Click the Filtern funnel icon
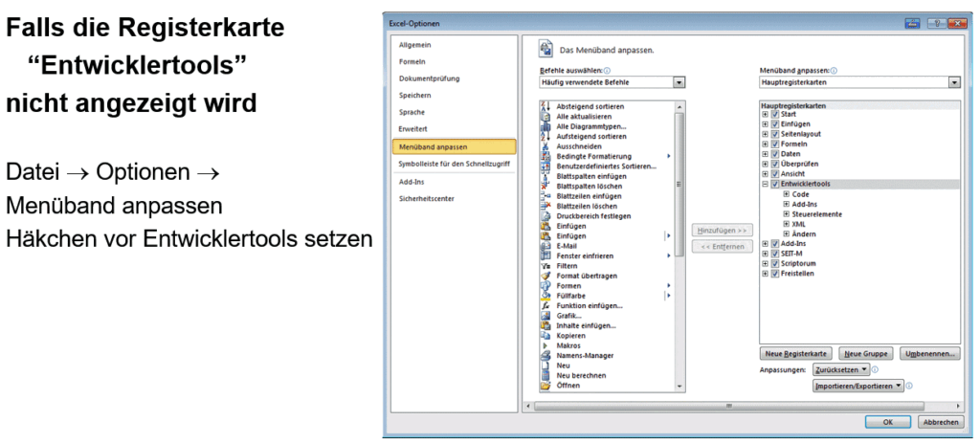 545,266
